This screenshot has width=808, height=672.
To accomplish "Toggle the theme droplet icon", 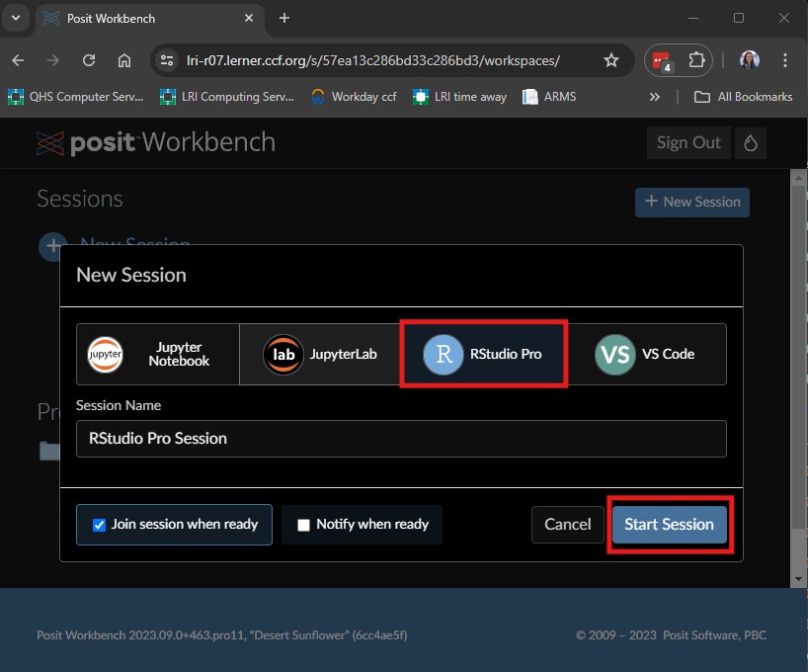I will coord(751,143).
